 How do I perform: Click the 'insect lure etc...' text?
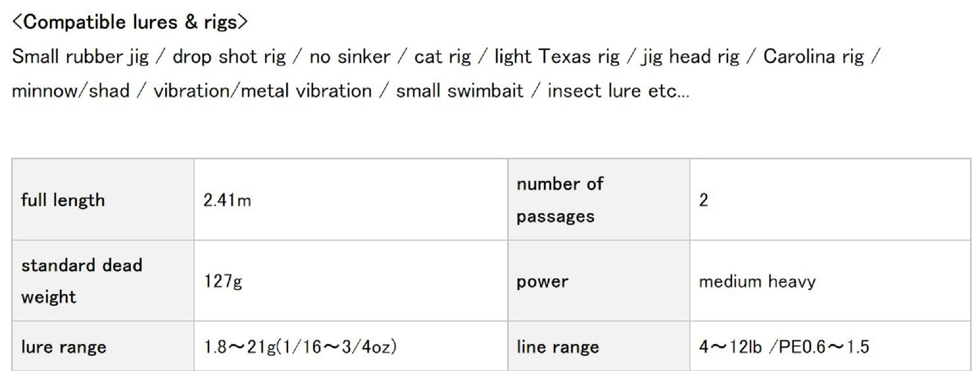[618, 91]
